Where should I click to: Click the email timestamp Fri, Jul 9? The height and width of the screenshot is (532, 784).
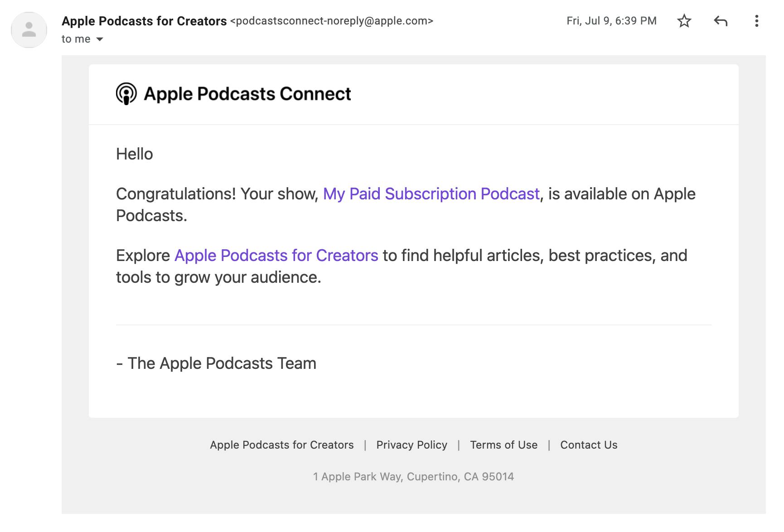tap(611, 21)
